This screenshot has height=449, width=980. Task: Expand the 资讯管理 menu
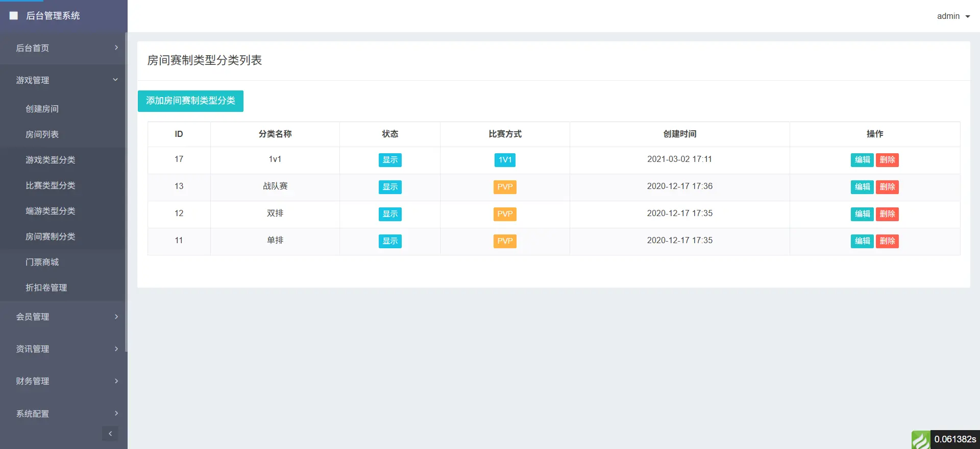click(x=64, y=349)
